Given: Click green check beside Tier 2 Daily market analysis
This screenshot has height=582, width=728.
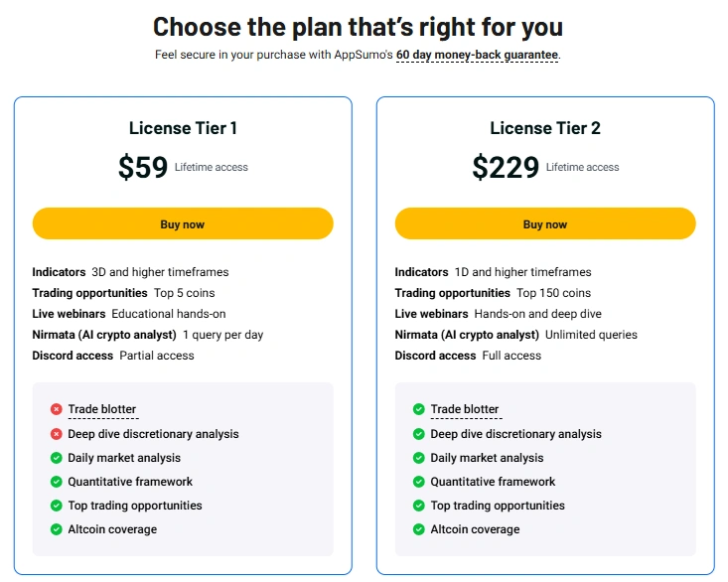Looking at the screenshot, I should [419, 458].
